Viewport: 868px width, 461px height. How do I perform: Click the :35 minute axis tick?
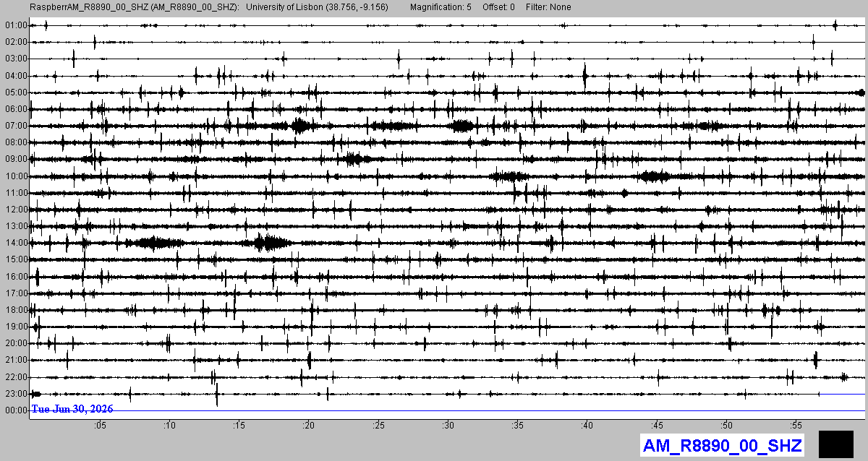[517, 426]
